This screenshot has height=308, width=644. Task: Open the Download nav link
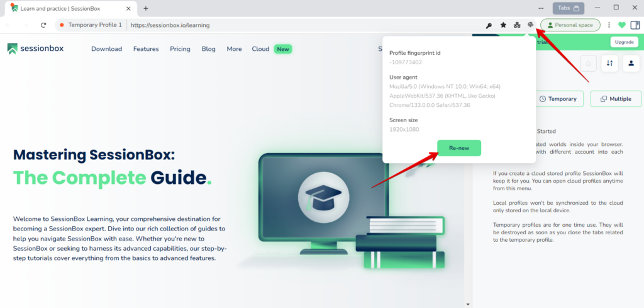point(106,49)
